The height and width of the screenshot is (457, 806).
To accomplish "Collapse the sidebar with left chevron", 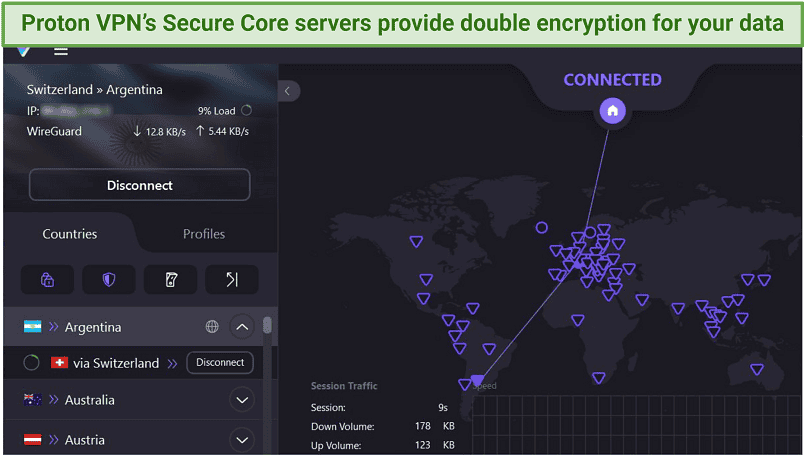I will [288, 92].
